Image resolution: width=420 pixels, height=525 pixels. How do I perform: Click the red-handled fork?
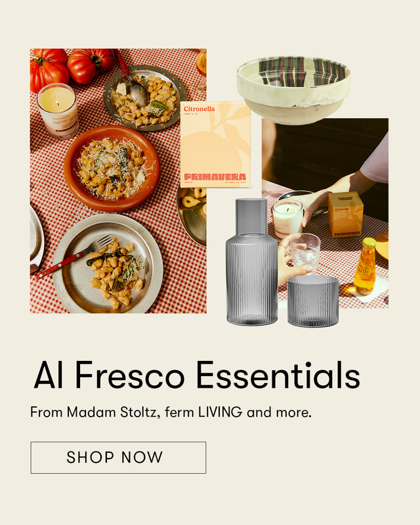point(74,257)
